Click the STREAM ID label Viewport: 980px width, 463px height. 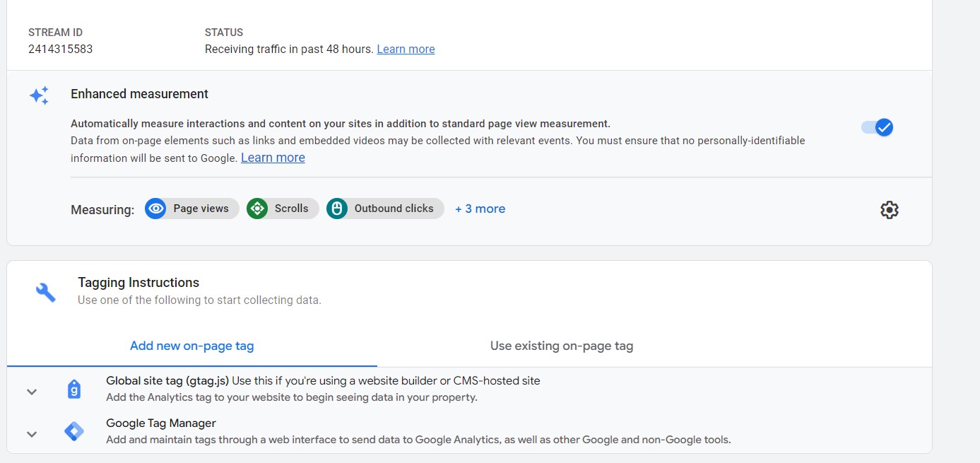(55, 33)
